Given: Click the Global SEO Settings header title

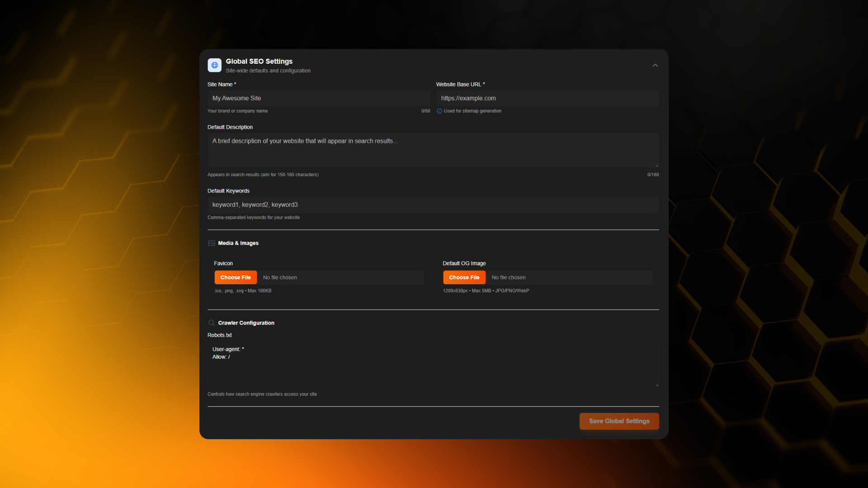Looking at the screenshot, I should click(259, 61).
